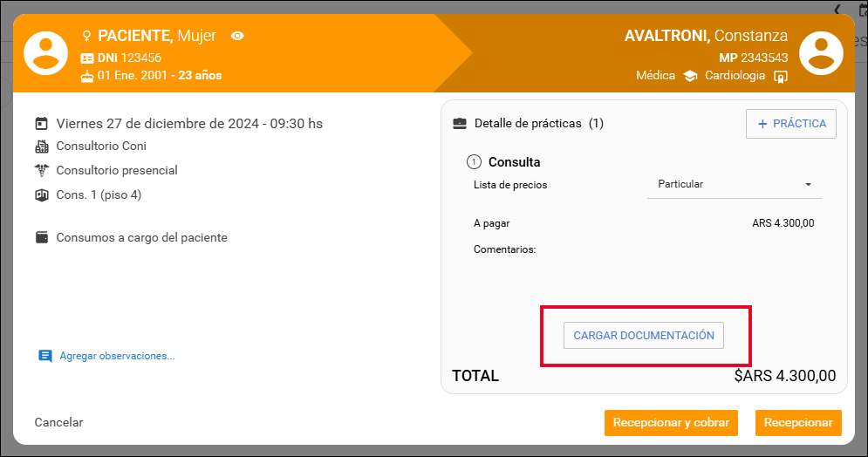Click the MP 2343543 license text
The height and width of the screenshot is (457, 868).
tap(754, 58)
